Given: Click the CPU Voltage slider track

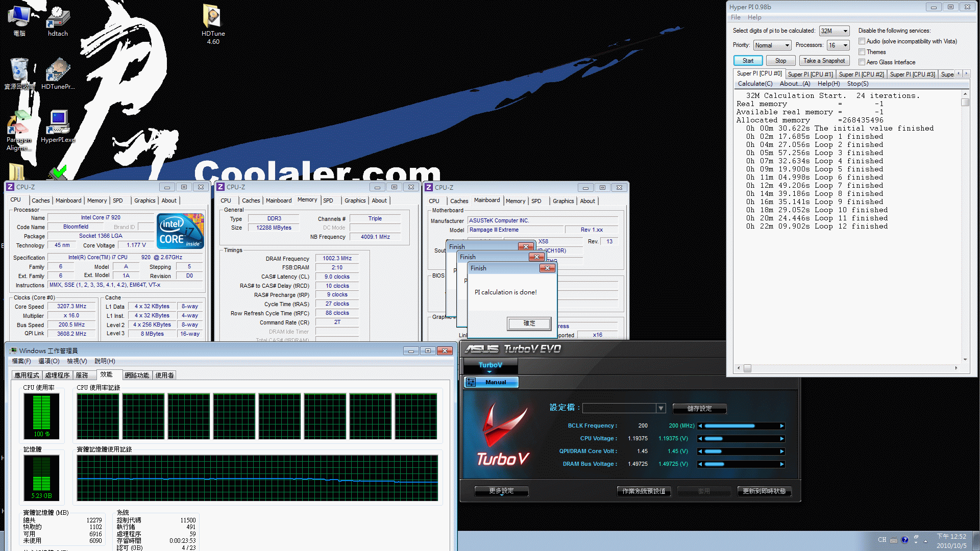Looking at the screenshot, I should coord(741,439).
